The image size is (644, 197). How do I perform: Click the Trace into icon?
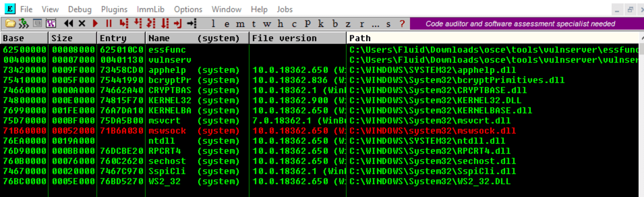coord(151,23)
